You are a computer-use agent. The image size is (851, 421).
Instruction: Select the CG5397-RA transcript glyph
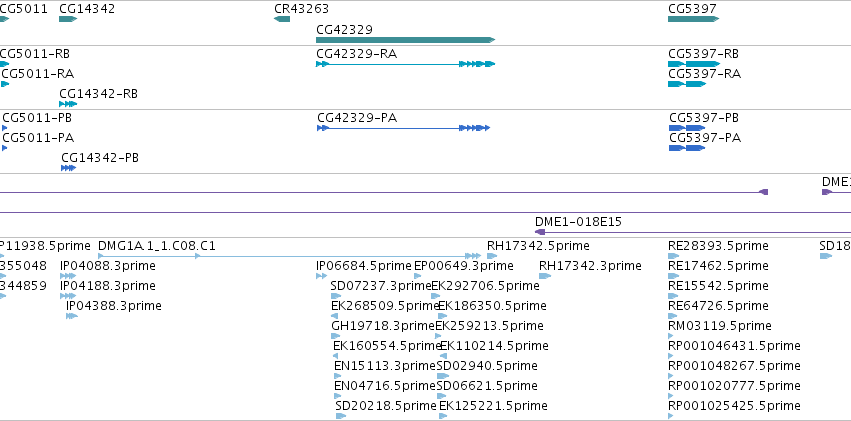pyautogui.click(x=687, y=84)
